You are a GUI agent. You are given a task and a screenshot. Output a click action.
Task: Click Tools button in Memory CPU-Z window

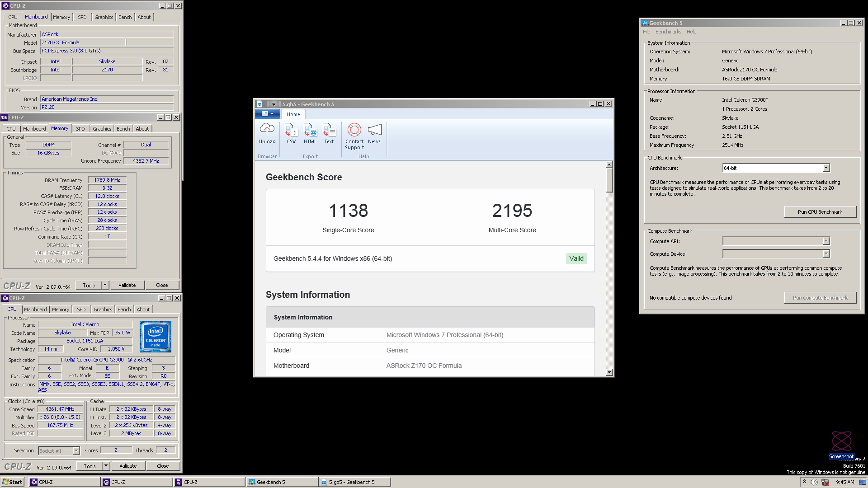point(89,285)
